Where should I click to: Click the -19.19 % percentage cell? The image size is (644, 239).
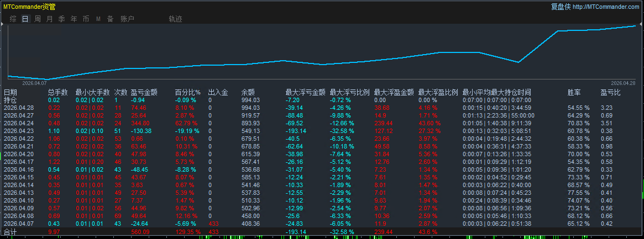[187, 131]
